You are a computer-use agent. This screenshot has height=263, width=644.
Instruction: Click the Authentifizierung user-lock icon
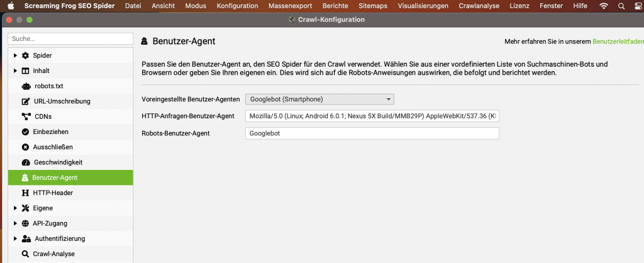[x=26, y=238]
